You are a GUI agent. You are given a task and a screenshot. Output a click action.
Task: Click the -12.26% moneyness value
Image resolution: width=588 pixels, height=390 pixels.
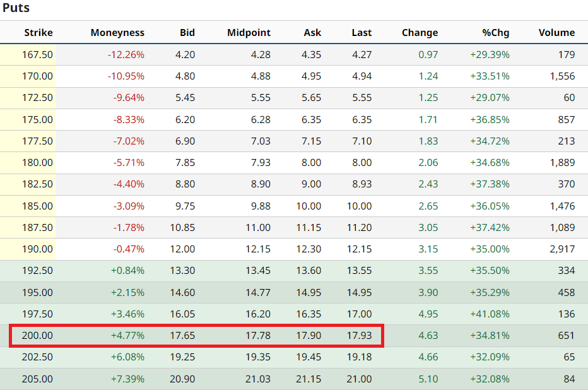point(126,55)
